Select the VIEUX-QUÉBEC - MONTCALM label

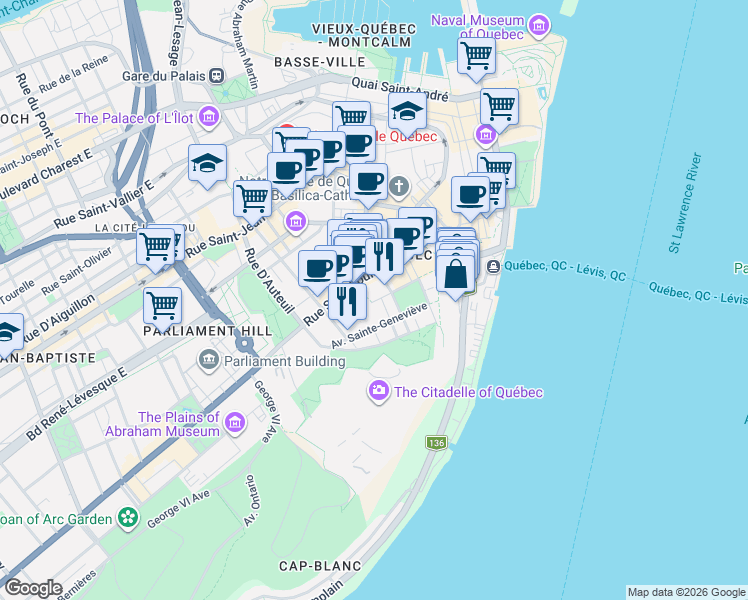pos(364,35)
